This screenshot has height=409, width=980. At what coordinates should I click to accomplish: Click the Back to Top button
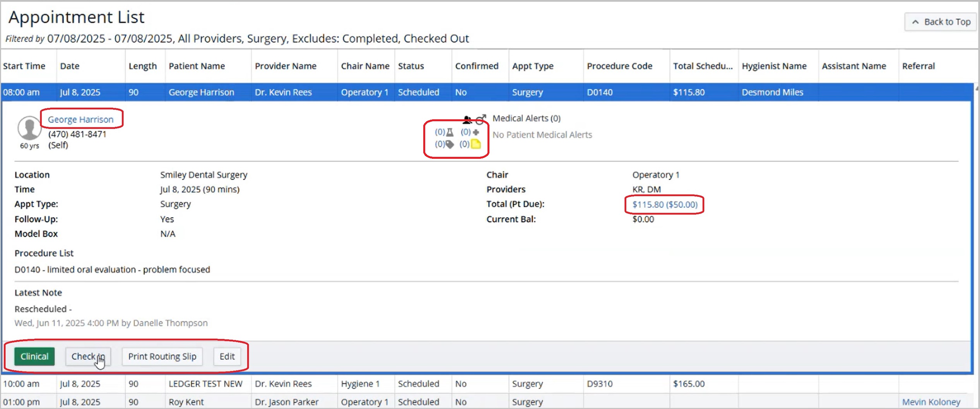tap(940, 22)
